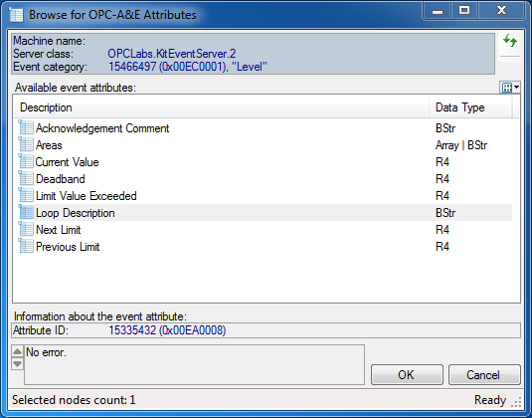Viewport: 532px width, 418px height.
Task: Confirm with the OK button
Action: (407, 375)
